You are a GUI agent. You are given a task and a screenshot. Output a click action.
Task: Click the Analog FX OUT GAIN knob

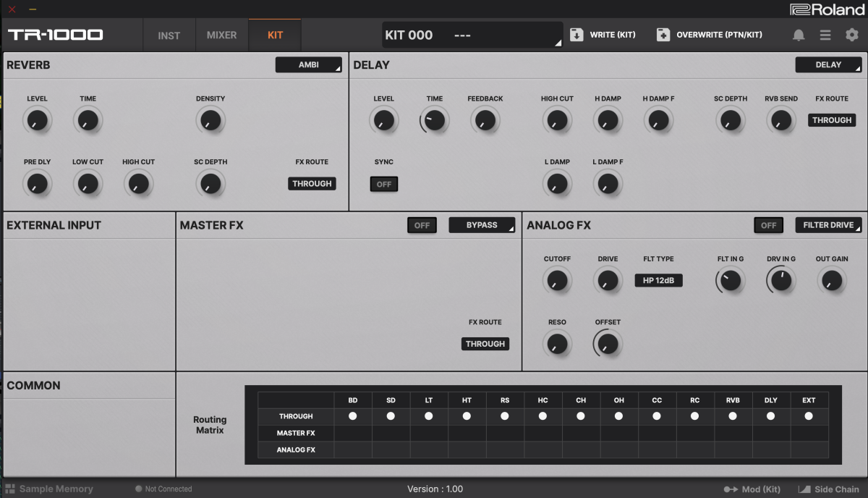point(832,281)
